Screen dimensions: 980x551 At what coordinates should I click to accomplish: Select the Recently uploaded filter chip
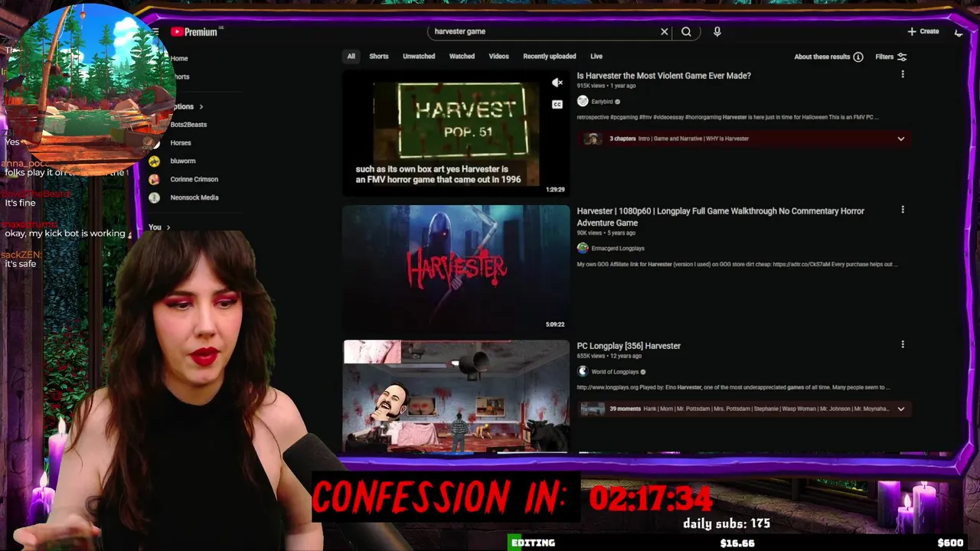coord(549,56)
